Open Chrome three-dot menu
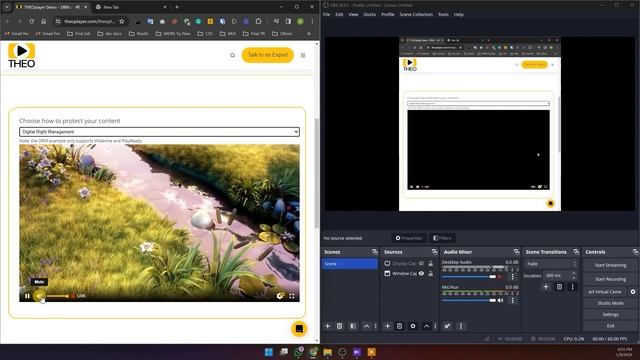640x360 pixels. pyautogui.click(x=312, y=21)
